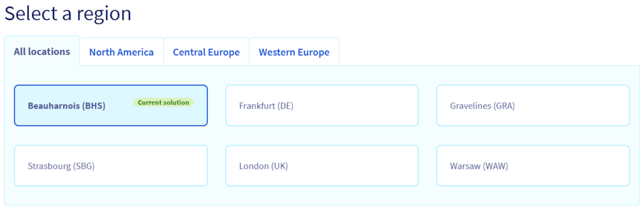
Task: Click the Western Europe tab label text
Action: pyautogui.click(x=294, y=52)
